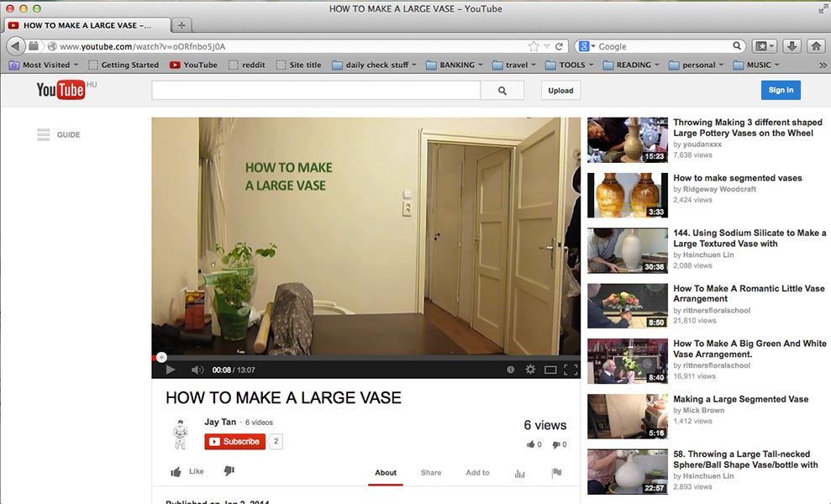Subscribe to Jay Tan's channel
Image resolution: width=831 pixels, height=504 pixels.
pos(235,442)
